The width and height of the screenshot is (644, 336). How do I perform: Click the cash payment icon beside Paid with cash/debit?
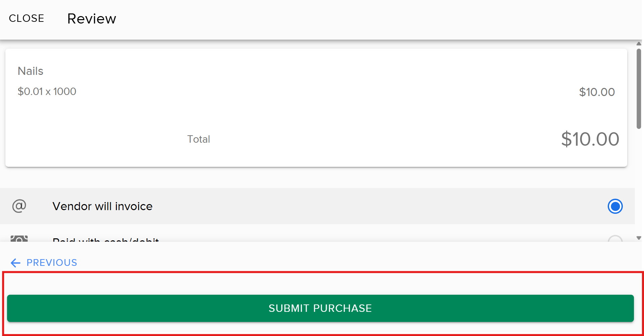[x=18, y=240]
